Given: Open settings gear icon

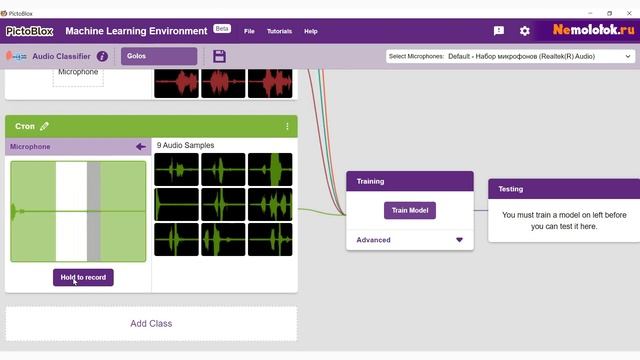Looking at the screenshot, I should (524, 31).
